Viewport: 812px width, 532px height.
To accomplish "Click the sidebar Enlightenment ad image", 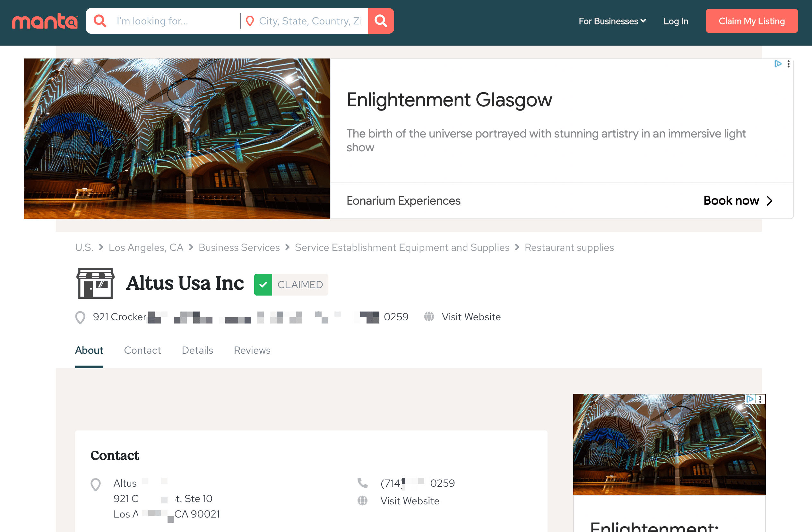I will coord(669,444).
